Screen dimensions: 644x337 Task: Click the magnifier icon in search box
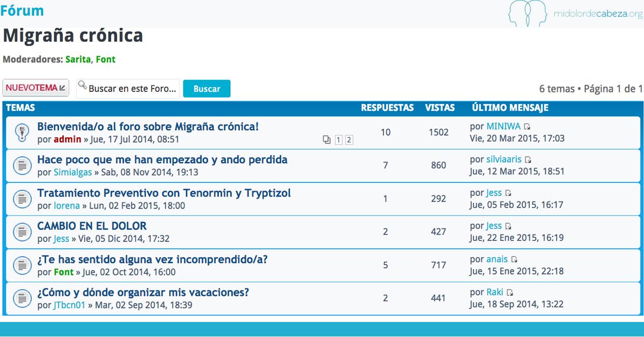pyautogui.click(x=82, y=85)
